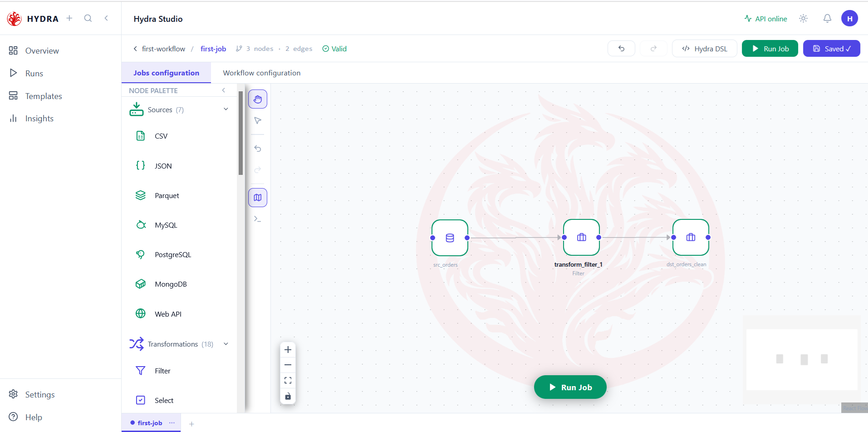This screenshot has width=868, height=432.
Task: Open notifications bell icon
Action: pyautogui.click(x=827, y=19)
